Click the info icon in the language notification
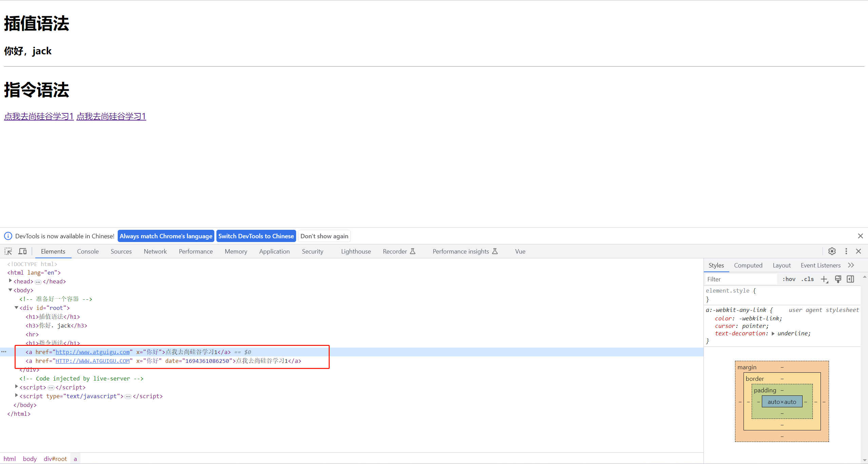Image resolution: width=868 pixels, height=464 pixels. 8,236
